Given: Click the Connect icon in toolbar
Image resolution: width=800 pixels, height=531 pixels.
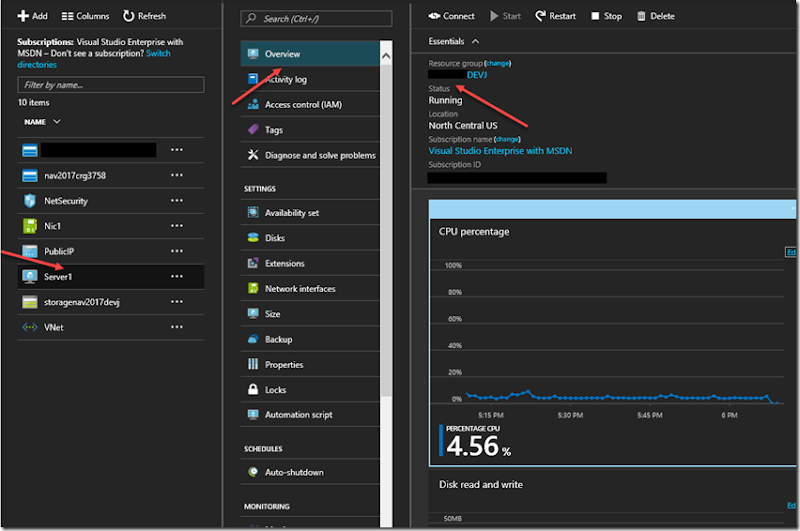Looking at the screenshot, I should 434,16.
